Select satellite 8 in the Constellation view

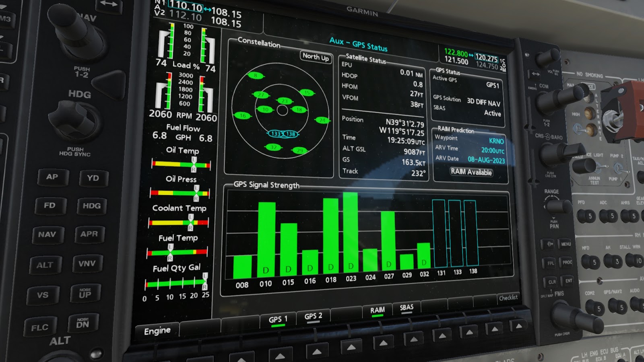pos(255,75)
